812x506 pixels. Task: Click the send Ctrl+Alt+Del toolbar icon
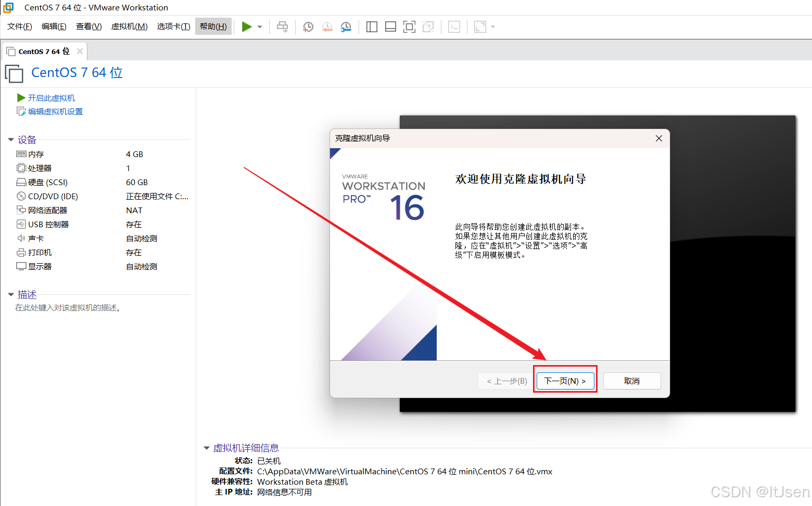click(x=282, y=27)
